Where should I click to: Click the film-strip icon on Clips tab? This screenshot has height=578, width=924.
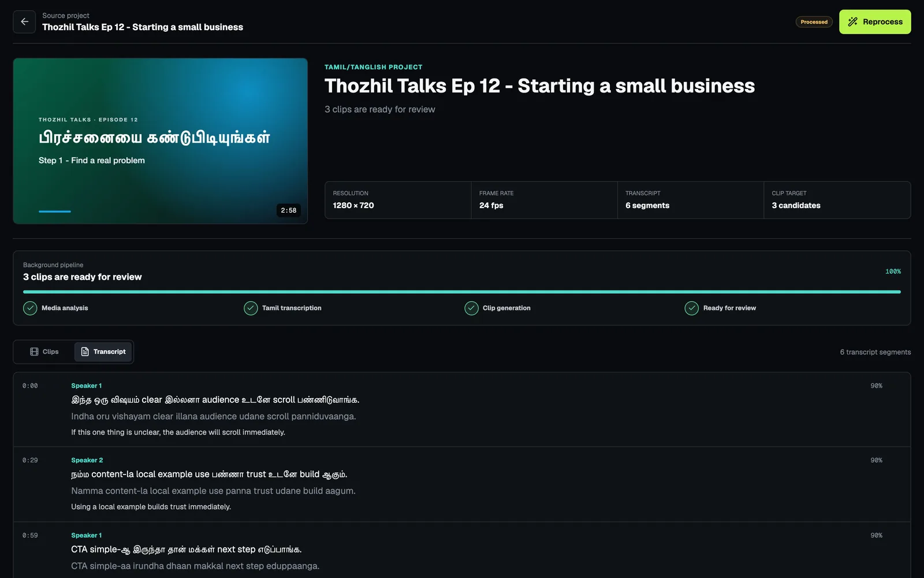tap(34, 351)
